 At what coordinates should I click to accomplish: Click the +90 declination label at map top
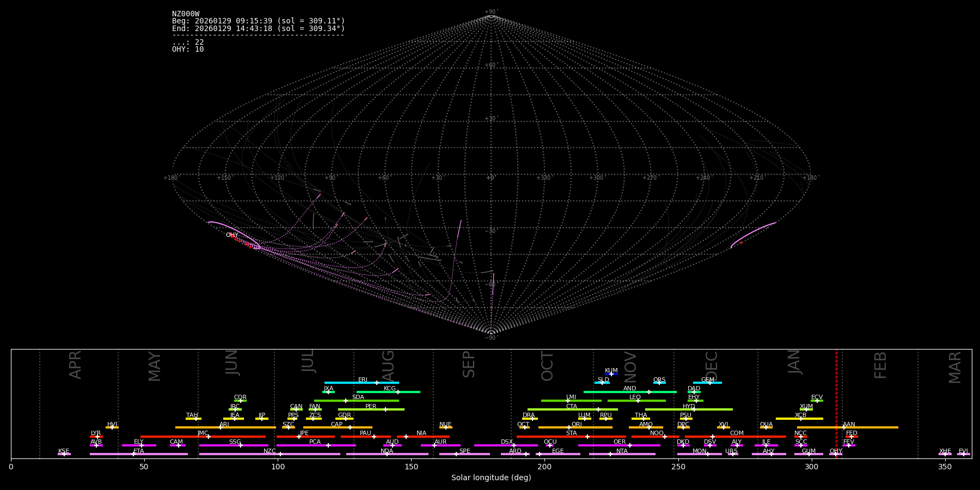tap(491, 12)
